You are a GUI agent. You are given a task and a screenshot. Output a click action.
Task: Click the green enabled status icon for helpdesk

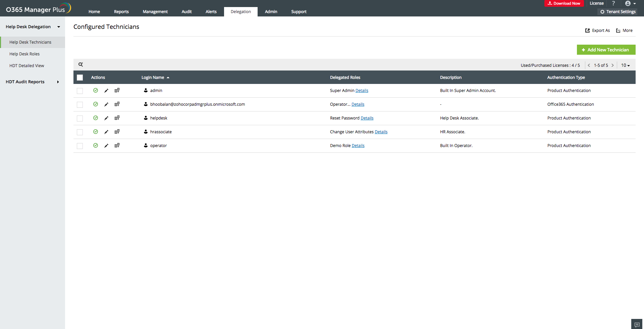tap(96, 118)
